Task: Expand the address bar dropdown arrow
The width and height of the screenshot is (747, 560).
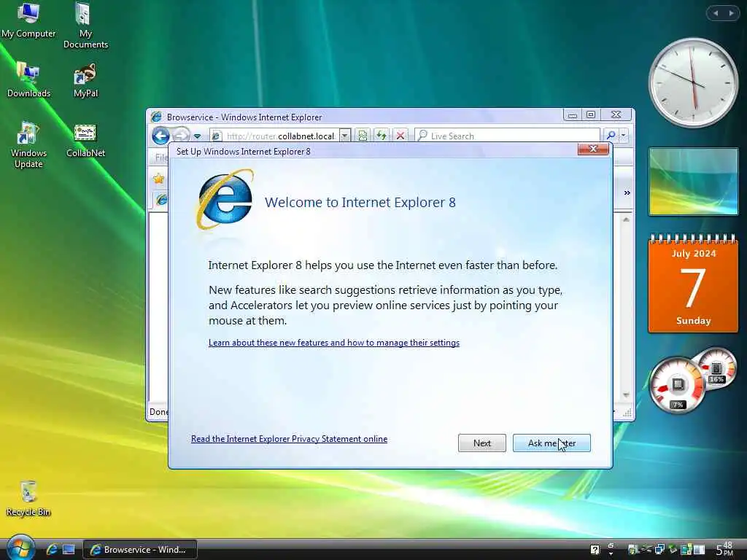Action: click(x=345, y=136)
